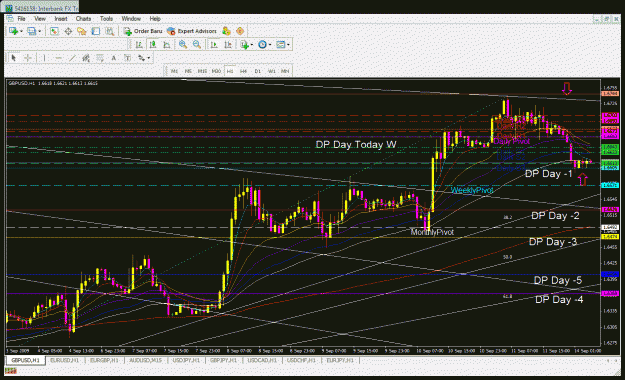Open a new chart window
This screenshot has width=625, height=380.
tap(13, 31)
